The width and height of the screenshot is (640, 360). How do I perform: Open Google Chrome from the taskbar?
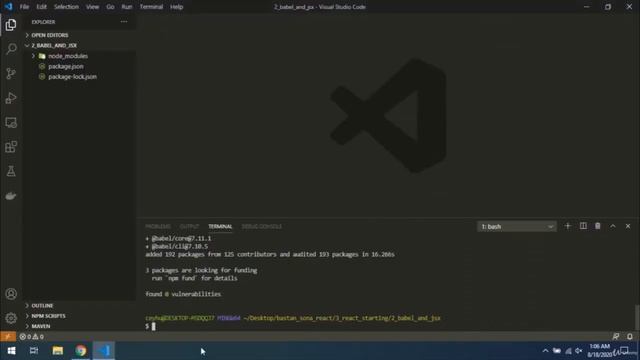[81, 351]
